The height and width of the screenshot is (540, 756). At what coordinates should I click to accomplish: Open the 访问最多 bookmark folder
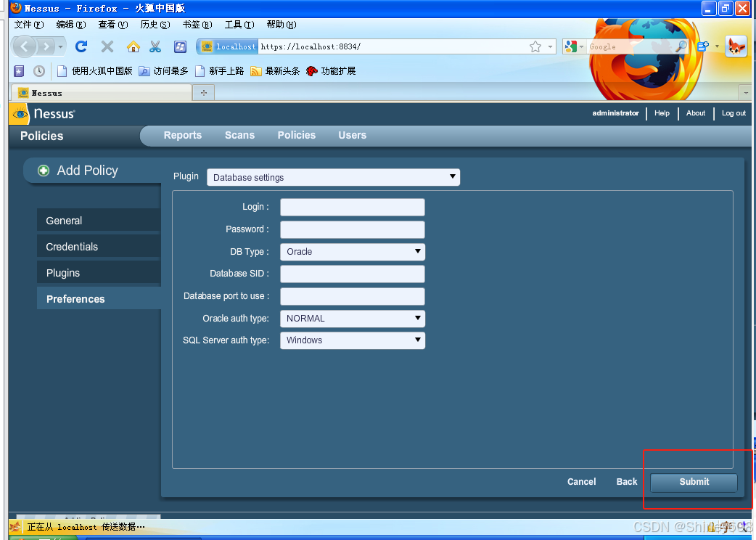[163, 71]
